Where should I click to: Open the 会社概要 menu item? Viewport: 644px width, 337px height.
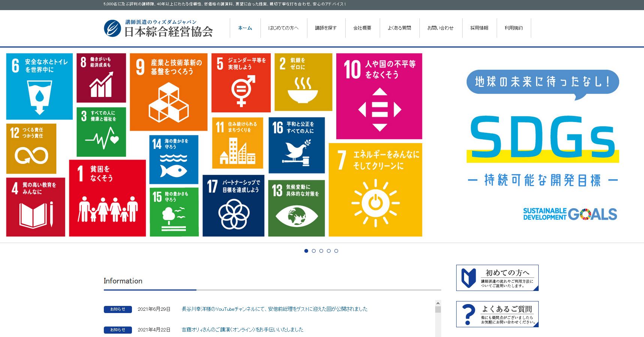click(x=362, y=28)
